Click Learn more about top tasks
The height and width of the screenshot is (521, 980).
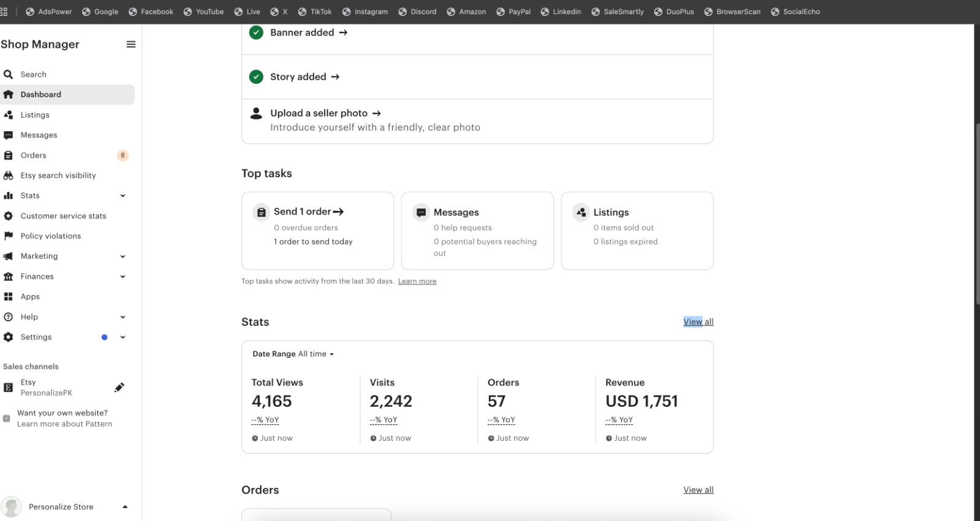click(417, 281)
